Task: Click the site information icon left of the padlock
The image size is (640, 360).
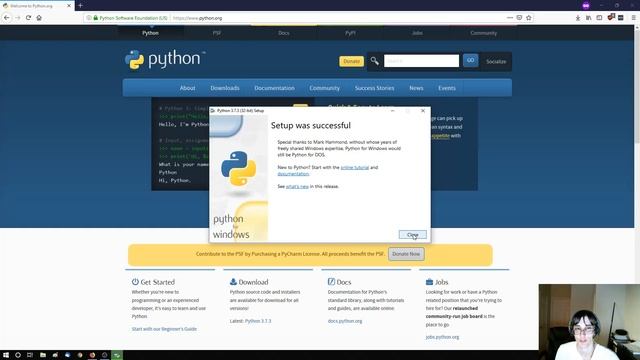Action: 89,18
